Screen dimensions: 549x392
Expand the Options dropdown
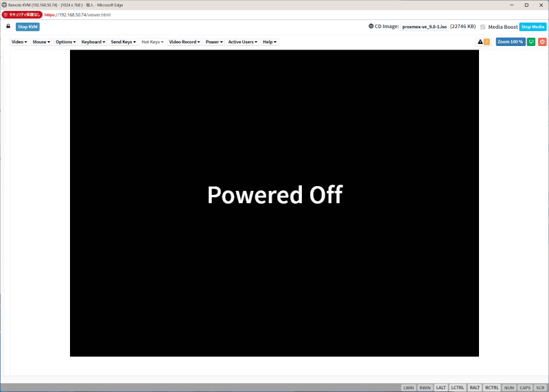tap(65, 42)
